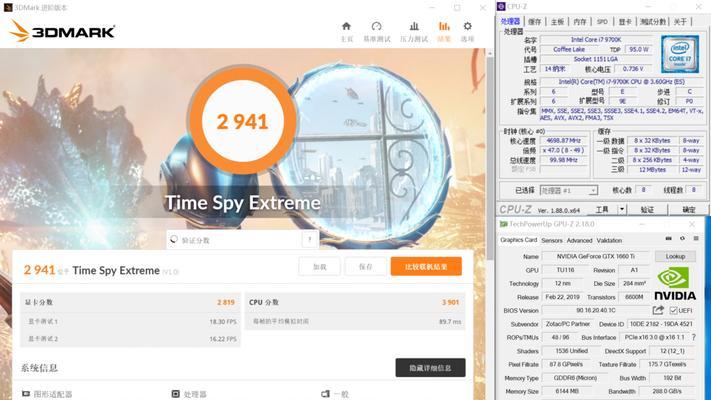This screenshot has height=400, width=711.
Task: Take a screenshot with GPU-Z camera icon
Action: pyautogui.click(x=668, y=239)
